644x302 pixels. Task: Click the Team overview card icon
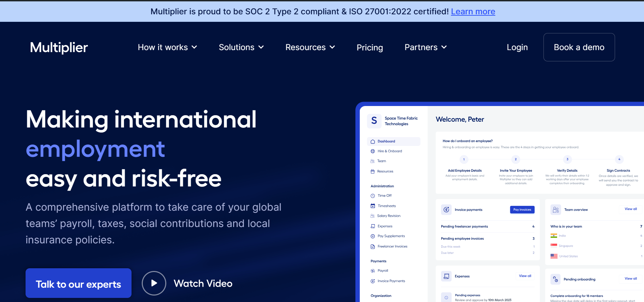(556, 210)
